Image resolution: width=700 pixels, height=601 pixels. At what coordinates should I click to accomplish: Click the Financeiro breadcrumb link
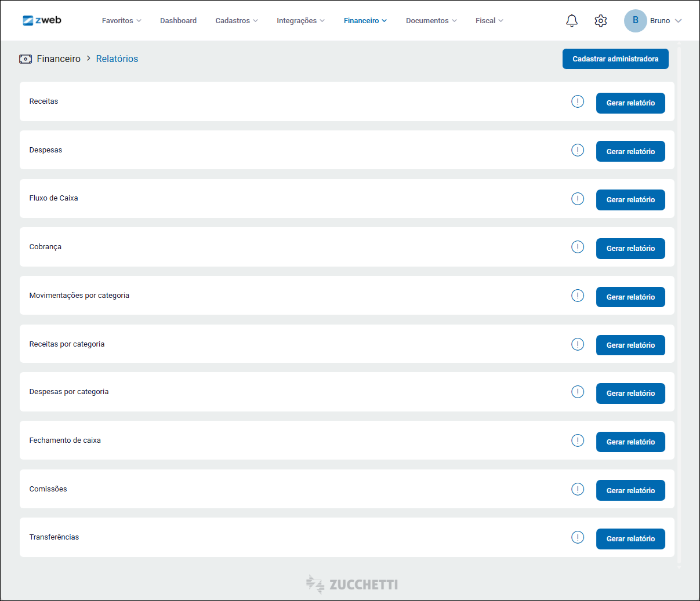(x=59, y=59)
